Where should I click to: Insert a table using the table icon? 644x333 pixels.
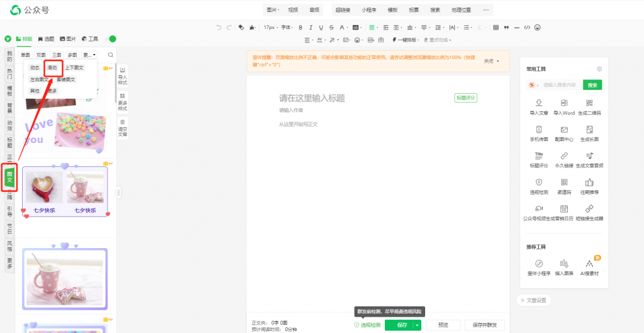[x=496, y=28]
